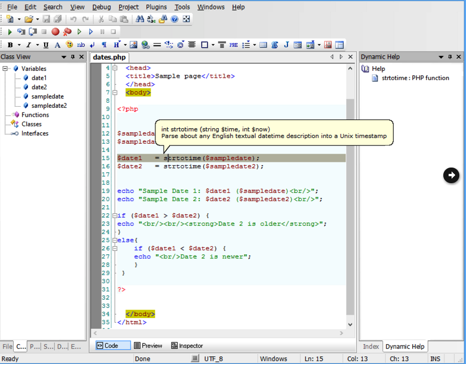This screenshot has width=467, height=365.
Task: Open the Search menu
Action: [53, 7]
